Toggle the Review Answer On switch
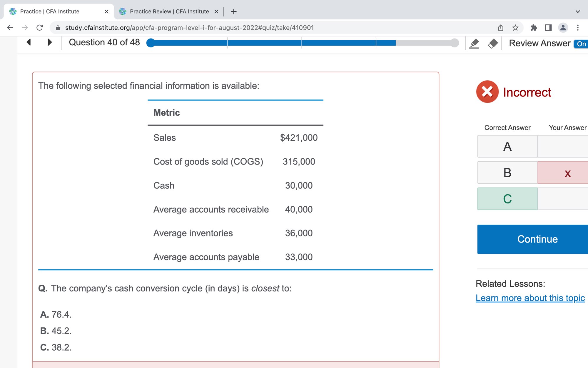This screenshot has width=588, height=368. coord(581,44)
